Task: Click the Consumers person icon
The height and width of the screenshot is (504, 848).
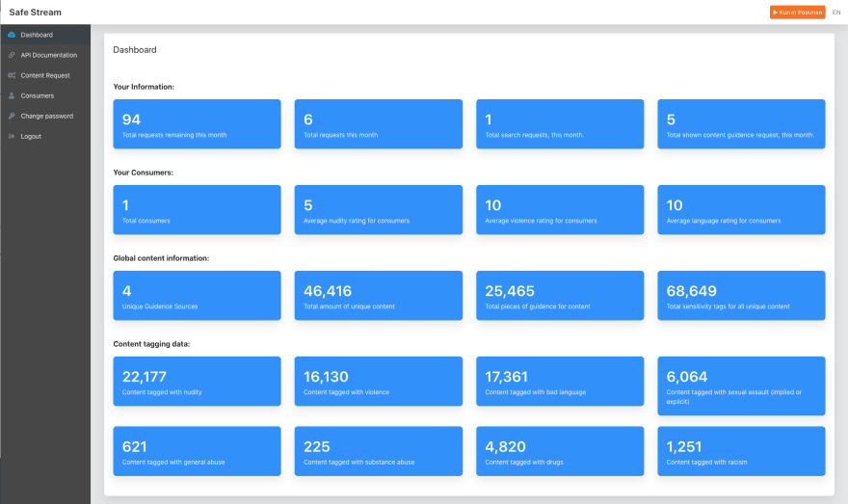Action: [12, 95]
